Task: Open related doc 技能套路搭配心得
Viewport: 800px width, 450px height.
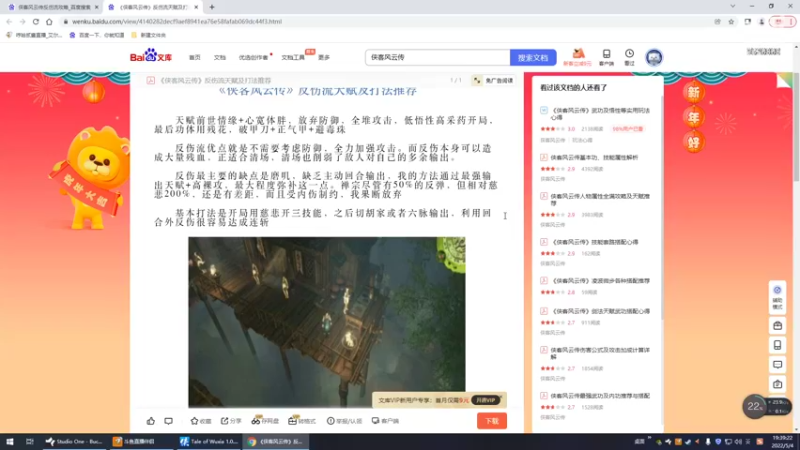Action: (x=594, y=242)
